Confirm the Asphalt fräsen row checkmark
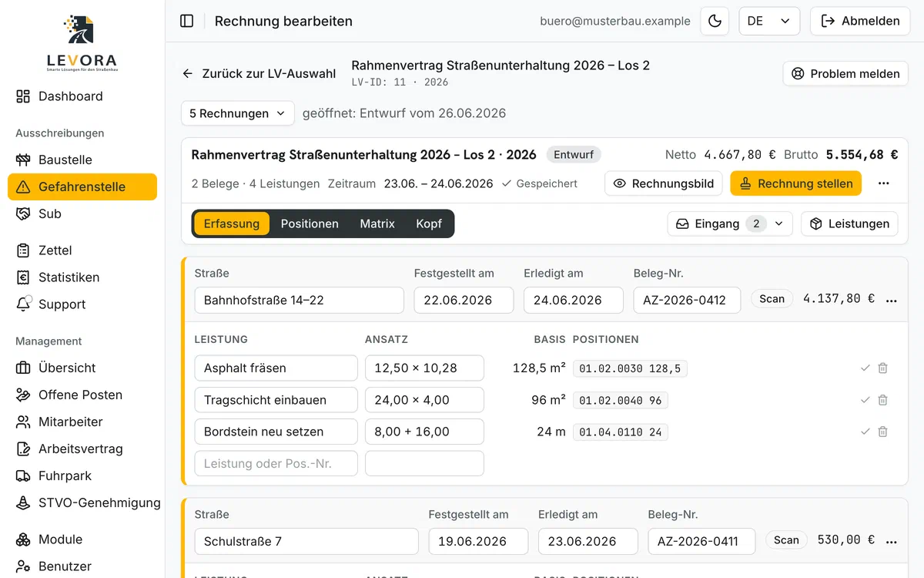The height and width of the screenshot is (578, 924). pos(865,368)
